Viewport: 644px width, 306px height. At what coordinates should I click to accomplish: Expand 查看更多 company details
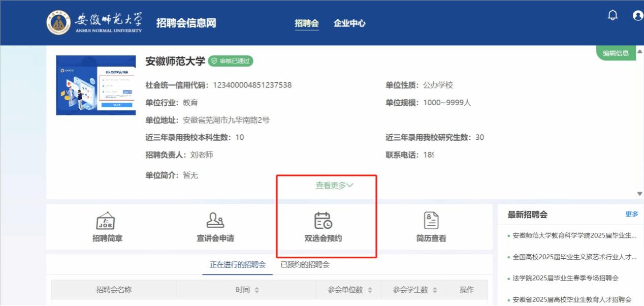(x=334, y=186)
